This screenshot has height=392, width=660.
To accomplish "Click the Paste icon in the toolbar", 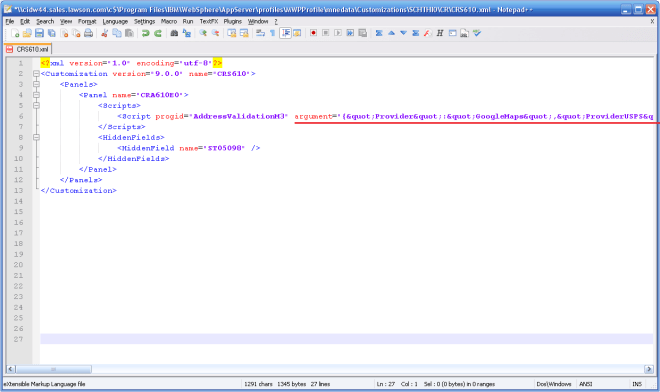I will tap(129, 33).
